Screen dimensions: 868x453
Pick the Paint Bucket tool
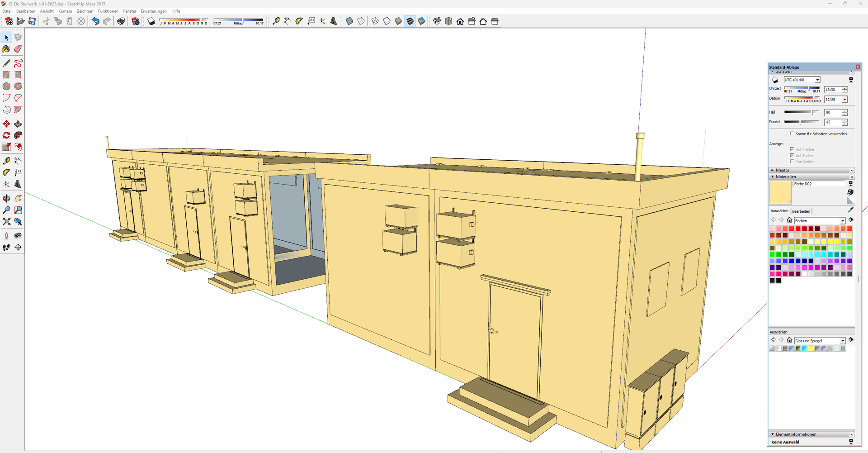click(6, 49)
